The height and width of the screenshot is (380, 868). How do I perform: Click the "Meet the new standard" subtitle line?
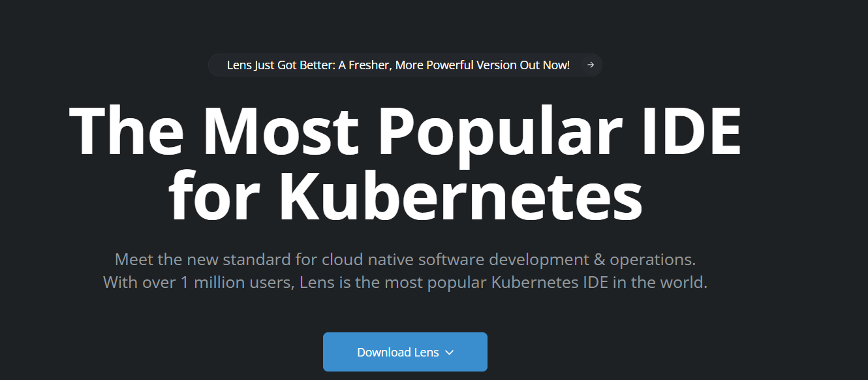(x=405, y=259)
